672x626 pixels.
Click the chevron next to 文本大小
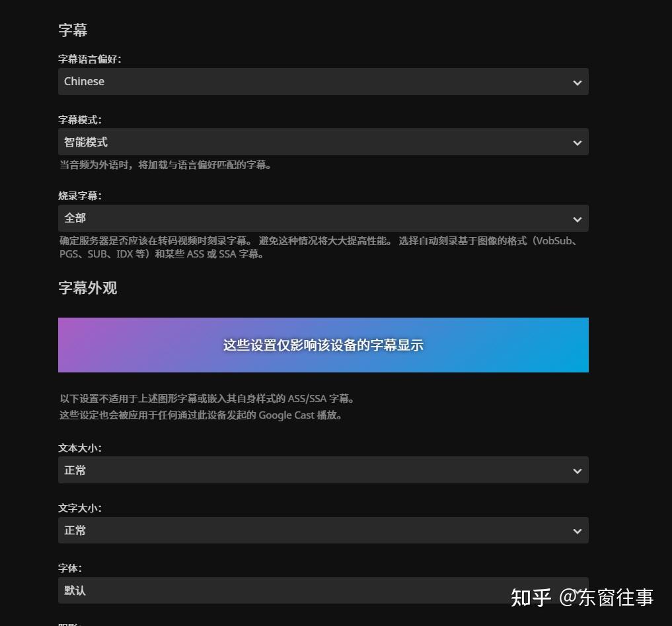coord(576,470)
